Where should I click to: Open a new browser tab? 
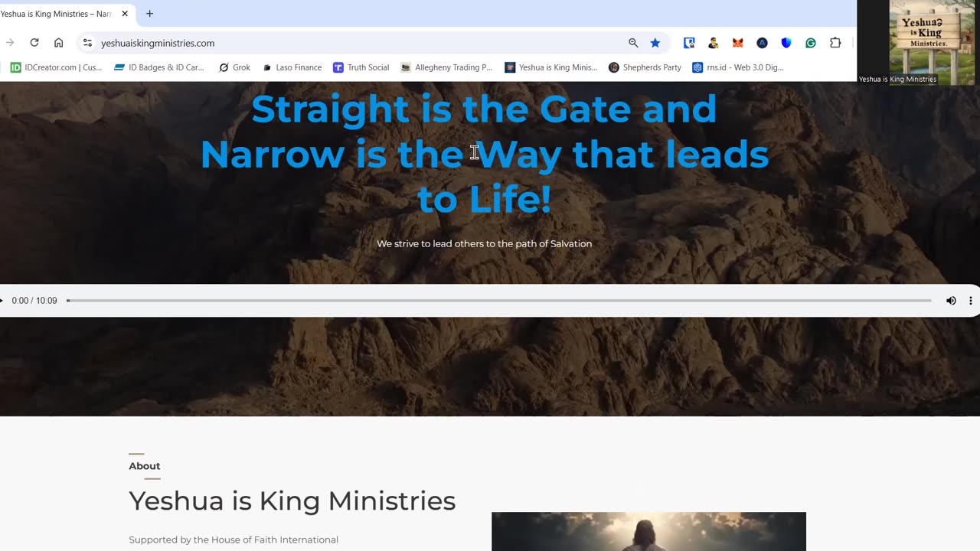coord(149,14)
